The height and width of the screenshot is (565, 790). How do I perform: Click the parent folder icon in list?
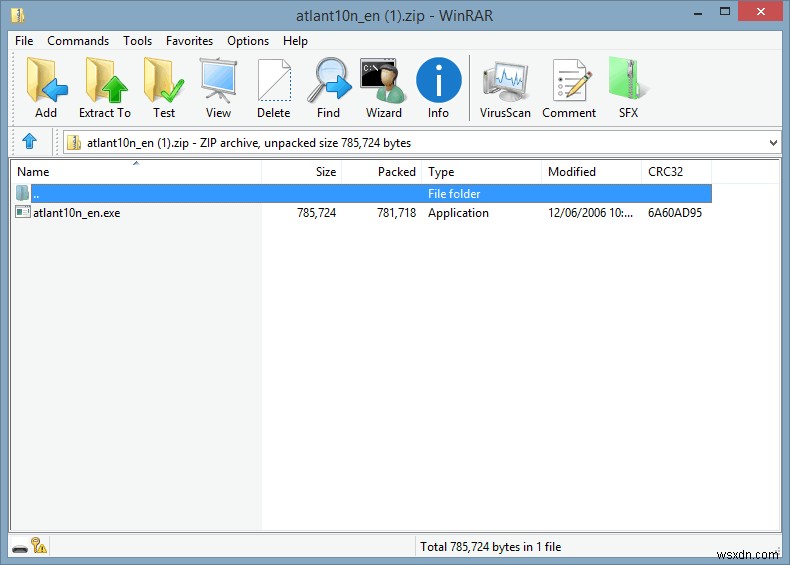(22, 193)
